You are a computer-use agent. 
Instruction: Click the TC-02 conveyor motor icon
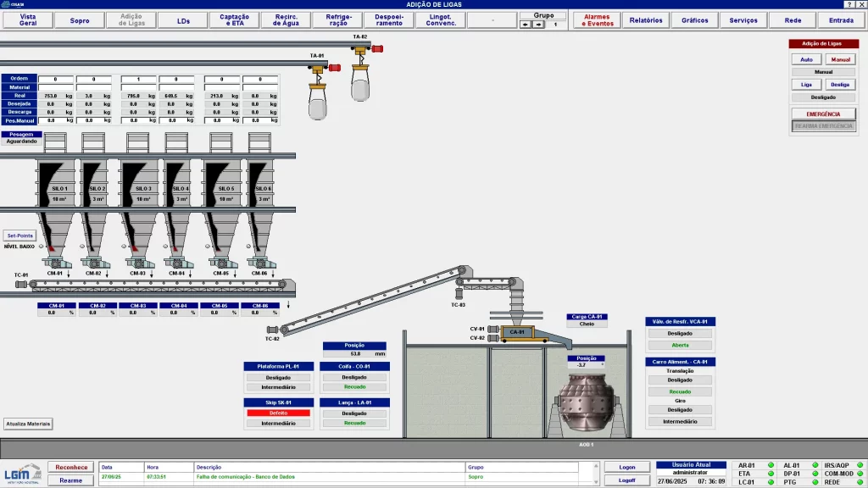pos(272,330)
